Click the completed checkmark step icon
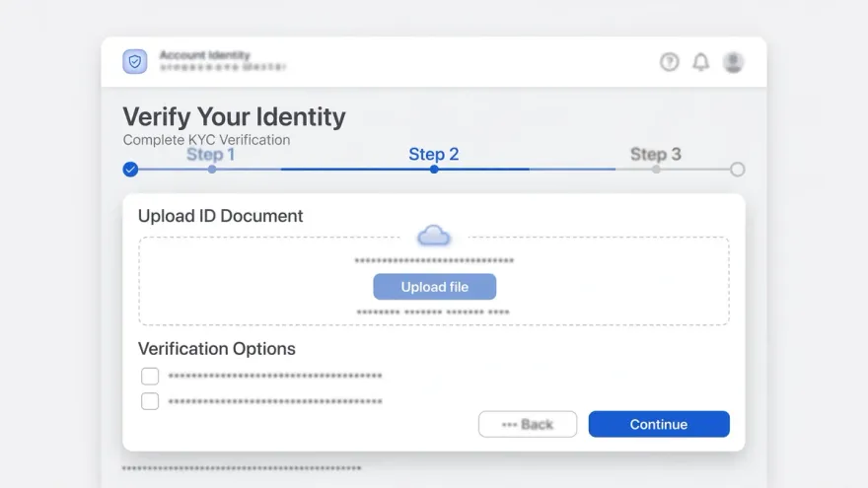The width and height of the screenshot is (868, 488). click(x=130, y=170)
